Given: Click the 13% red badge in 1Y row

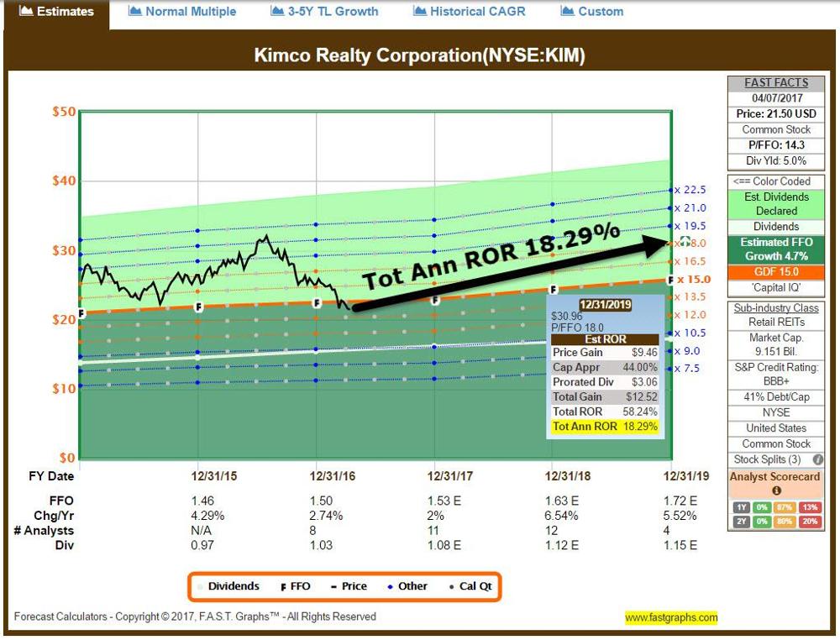Looking at the screenshot, I should pos(810,507).
